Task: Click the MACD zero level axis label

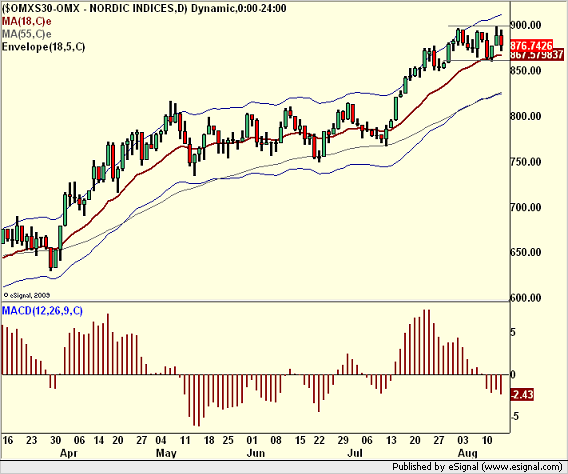Action: point(513,374)
